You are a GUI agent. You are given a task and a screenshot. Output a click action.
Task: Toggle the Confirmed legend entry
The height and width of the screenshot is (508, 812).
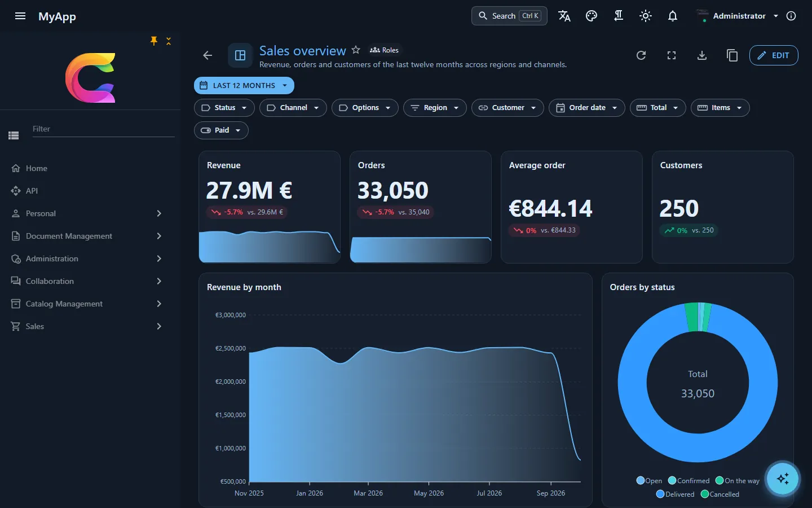(689, 481)
